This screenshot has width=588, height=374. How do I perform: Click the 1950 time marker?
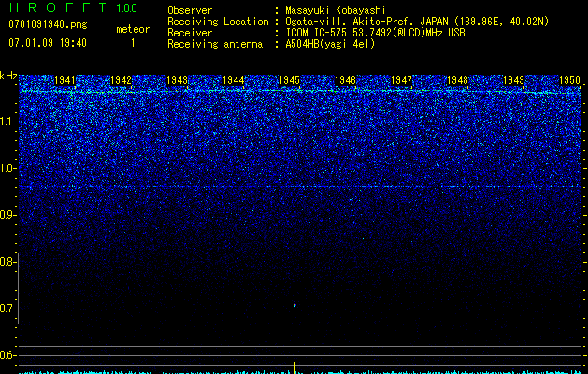point(569,80)
